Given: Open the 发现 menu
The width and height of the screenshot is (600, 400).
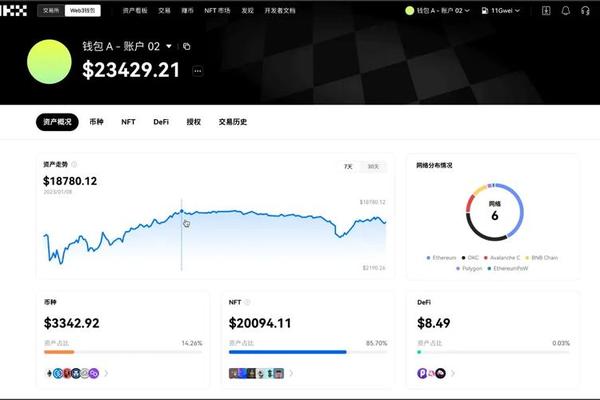Looking at the screenshot, I should pos(247,11).
